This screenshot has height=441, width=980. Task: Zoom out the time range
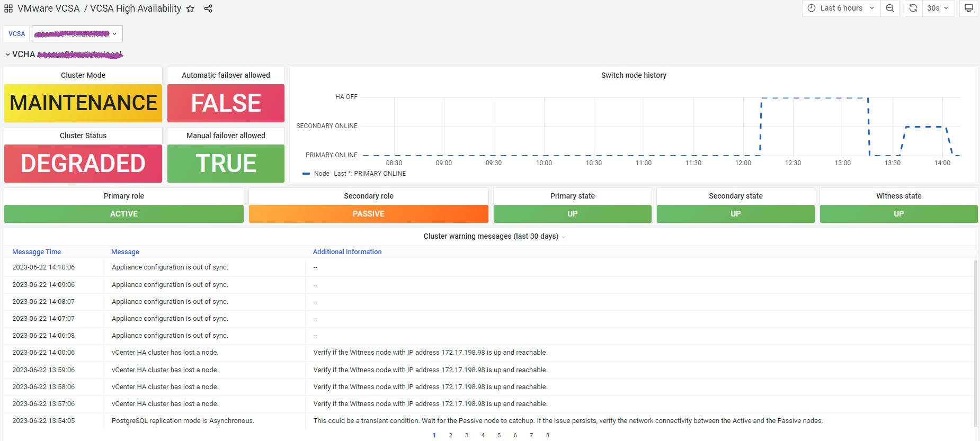tap(890, 8)
